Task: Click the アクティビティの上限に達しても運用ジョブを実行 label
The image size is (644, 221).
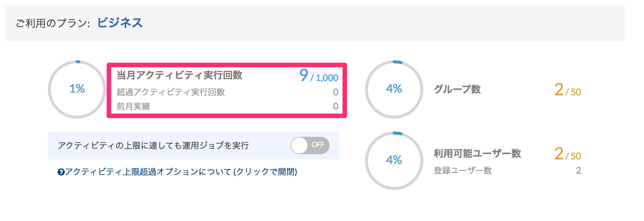Action: pyautogui.click(x=153, y=145)
